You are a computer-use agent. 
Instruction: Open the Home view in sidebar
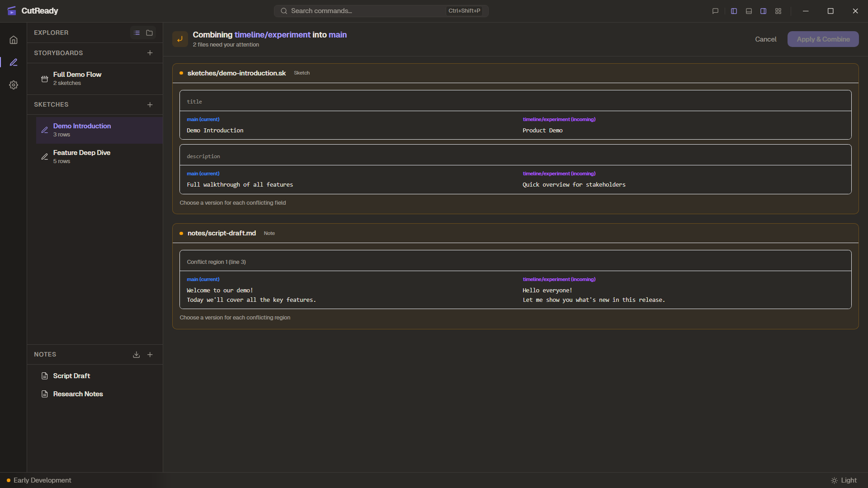14,40
